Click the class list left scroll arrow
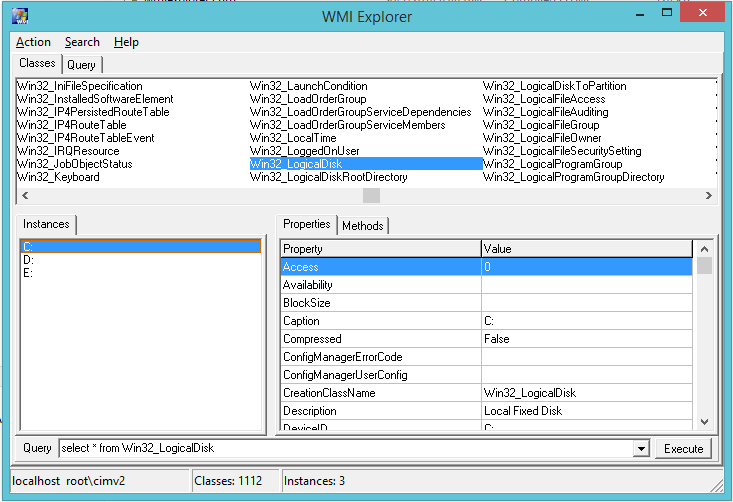Viewport: 733px width, 502px height. (25, 195)
